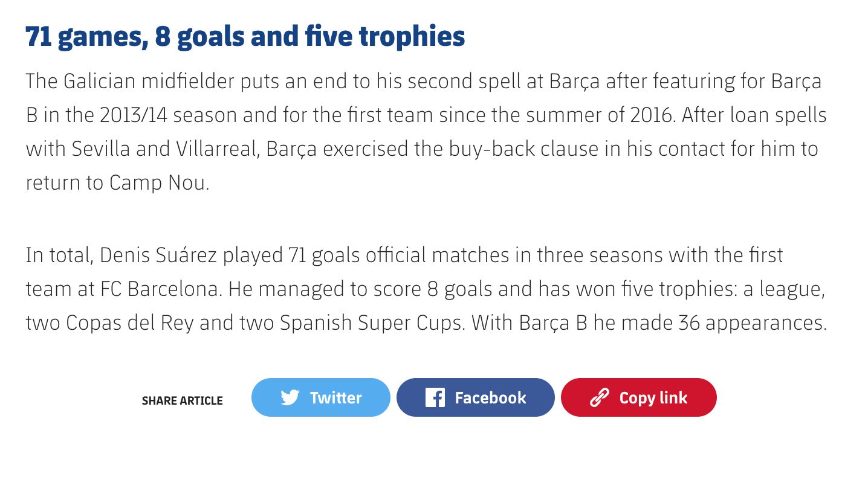Viewport: 868px width, 488px height.
Task: Tap the bird icon inside the light blue button
Action: click(x=291, y=397)
